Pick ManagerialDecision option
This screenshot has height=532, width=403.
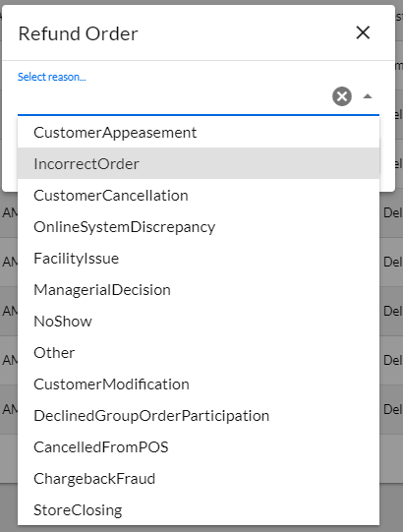tap(199, 290)
